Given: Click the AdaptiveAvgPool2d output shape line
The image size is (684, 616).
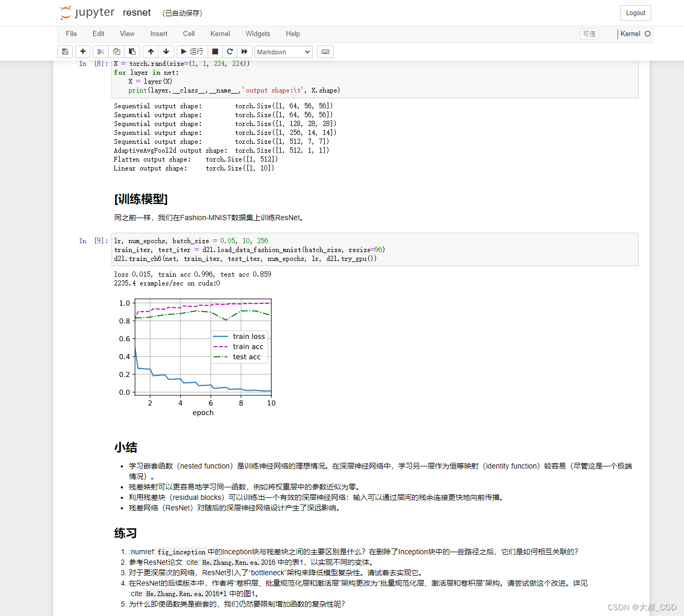Looking at the screenshot, I should pos(221,151).
